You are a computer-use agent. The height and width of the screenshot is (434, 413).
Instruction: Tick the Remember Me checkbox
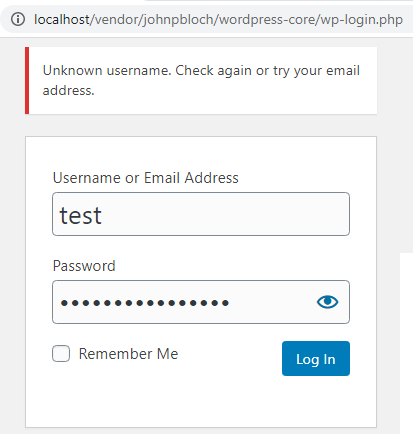point(61,353)
